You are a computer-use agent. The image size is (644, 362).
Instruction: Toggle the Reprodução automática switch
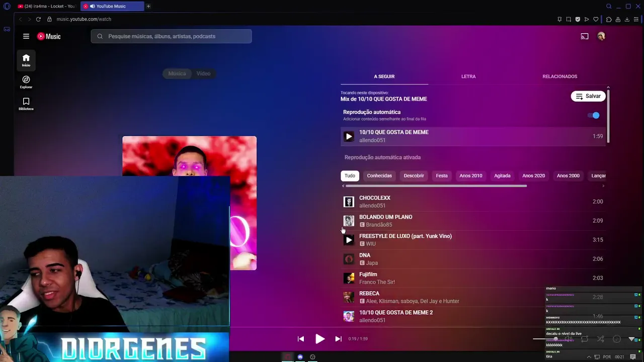(594, 115)
